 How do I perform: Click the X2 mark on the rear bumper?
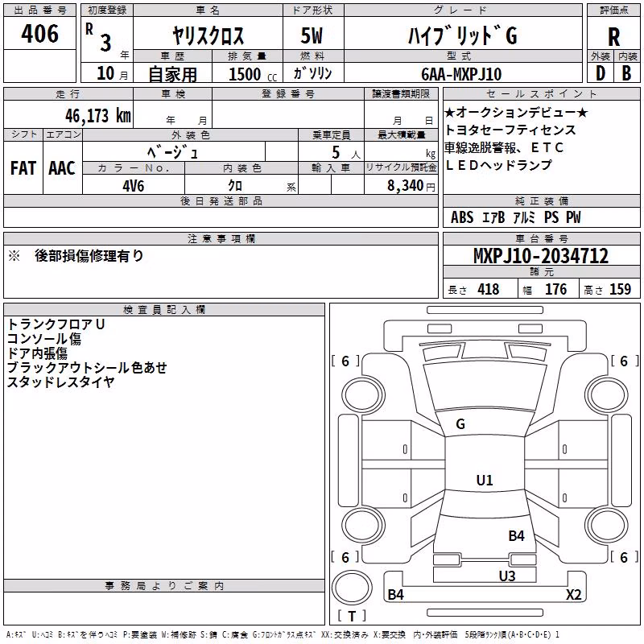tap(574, 595)
